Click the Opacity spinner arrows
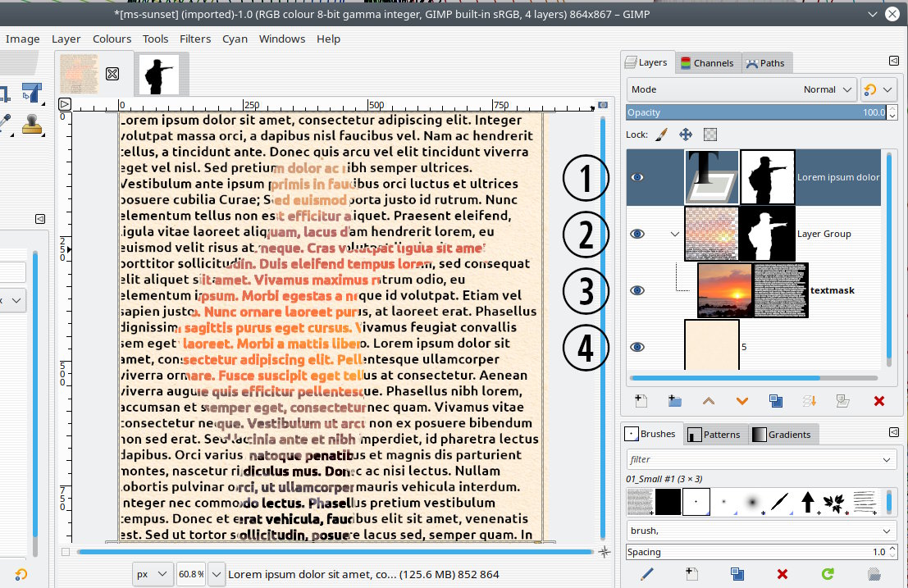Viewport: 908px width, 588px height. [x=892, y=112]
